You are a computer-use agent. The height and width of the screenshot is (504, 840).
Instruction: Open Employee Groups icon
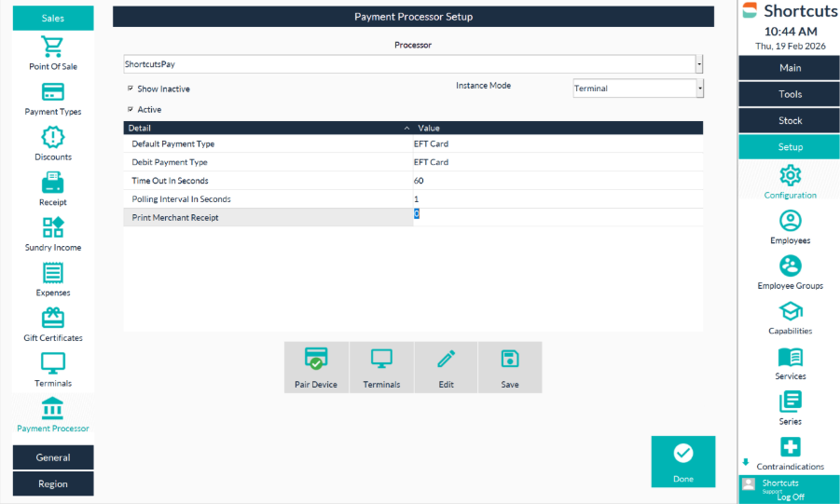[x=790, y=266]
